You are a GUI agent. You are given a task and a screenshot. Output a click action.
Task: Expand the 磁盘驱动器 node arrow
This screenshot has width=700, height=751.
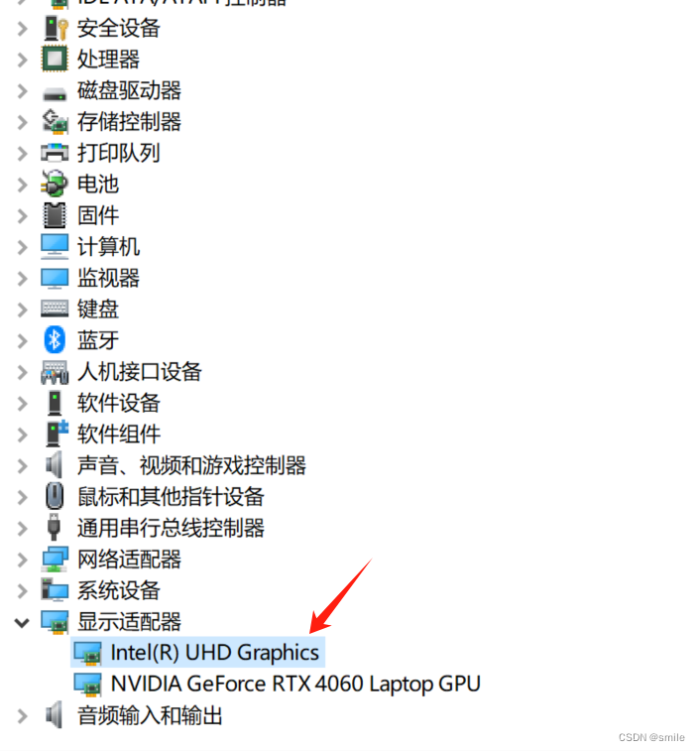[x=22, y=91]
